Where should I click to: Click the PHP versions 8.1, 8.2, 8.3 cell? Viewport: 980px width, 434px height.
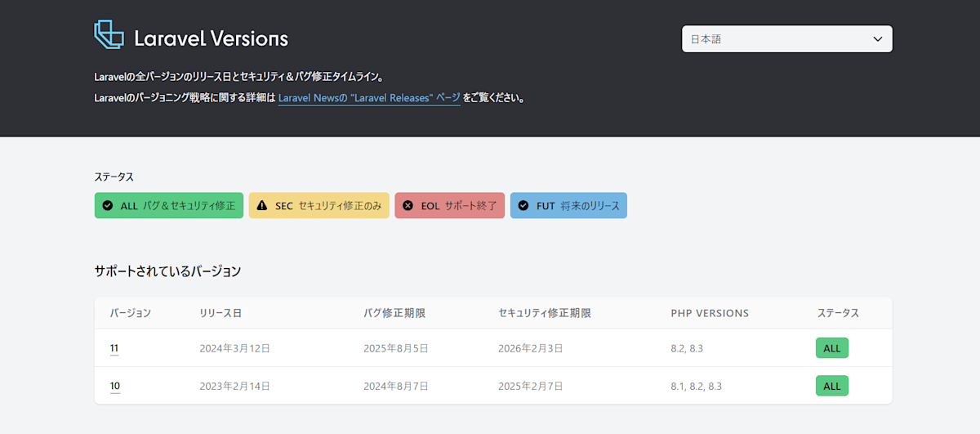click(x=697, y=386)
